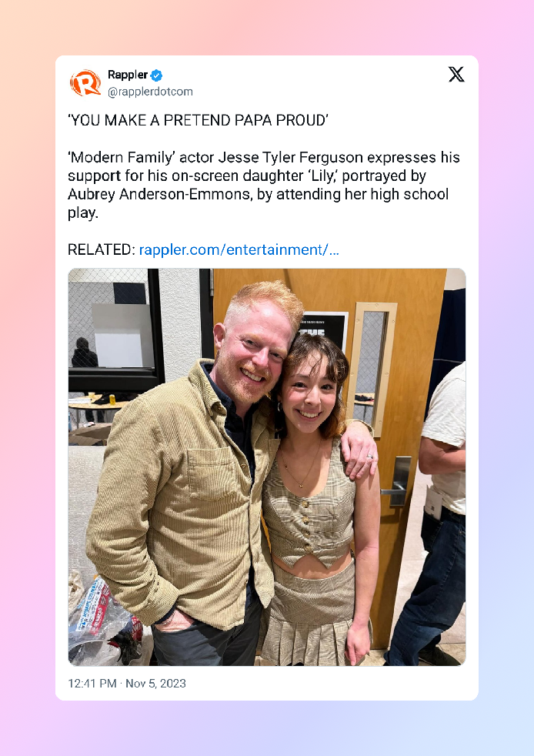Open the 12:41 PM timestamp
The width and height of the screenshot is (534, 756).
[92, 683]
